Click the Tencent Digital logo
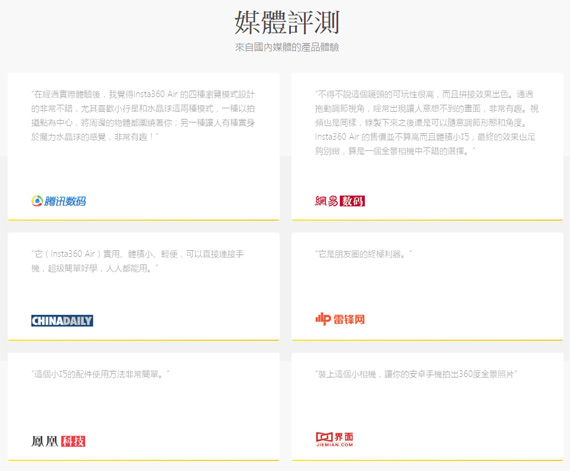Viewport: 570px width, 471px height. (x=59, y=201)
